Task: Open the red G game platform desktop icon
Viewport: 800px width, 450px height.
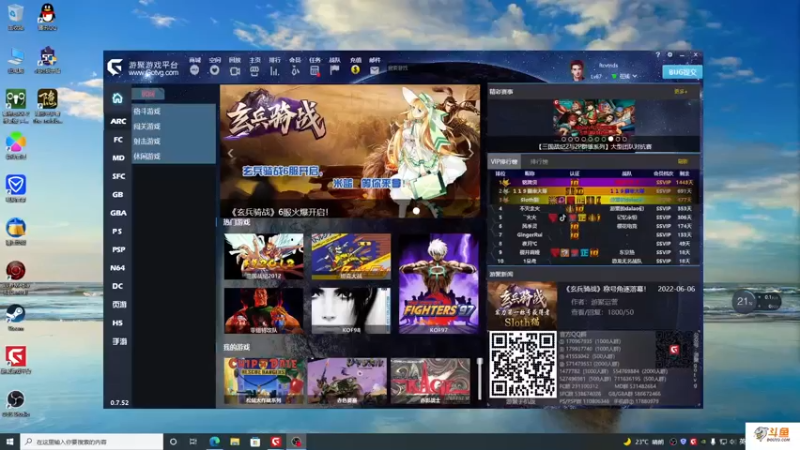Action: 15,360
